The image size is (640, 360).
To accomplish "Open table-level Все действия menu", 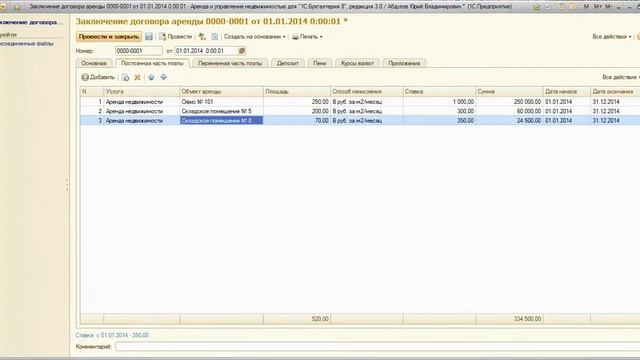I will (620, 77).
